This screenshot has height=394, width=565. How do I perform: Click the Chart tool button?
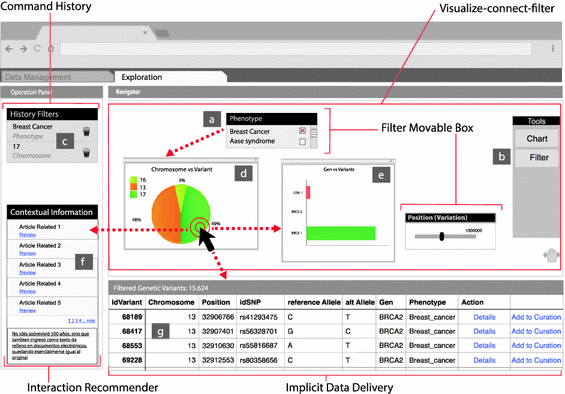537,138
